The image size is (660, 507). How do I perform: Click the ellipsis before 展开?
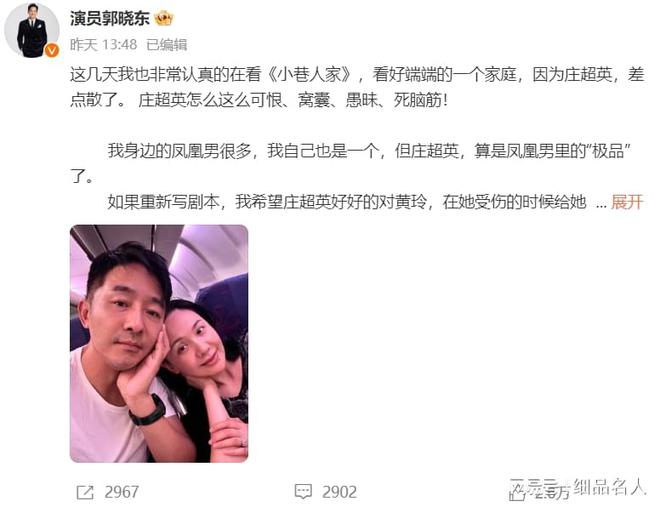pyautogui.click(x=601, y=204)
